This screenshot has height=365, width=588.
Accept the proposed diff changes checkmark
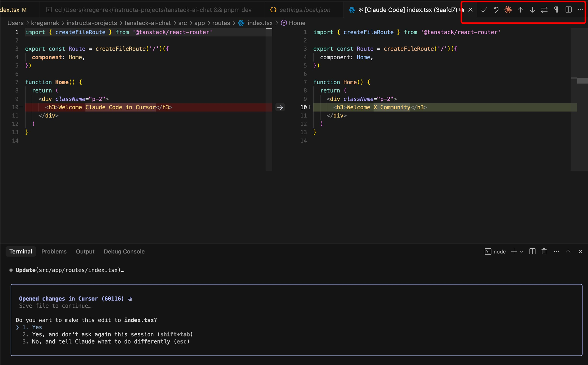coord(484,10)
